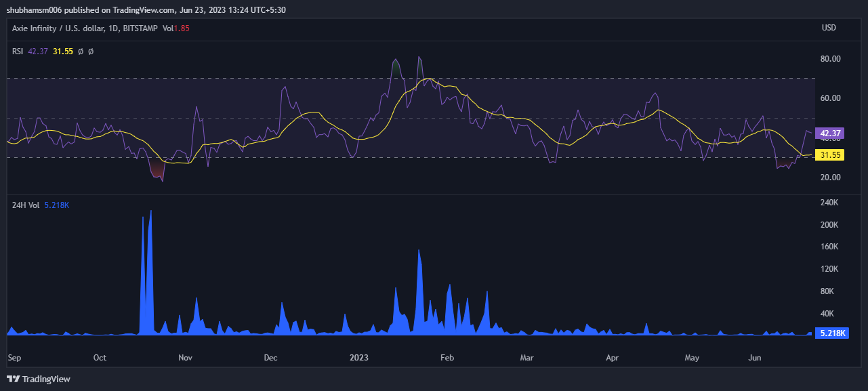Image resolution: width=868 pixels, height=391 pixels.
Task: Click the 80K volume axis label
Action: coord(827,292)
